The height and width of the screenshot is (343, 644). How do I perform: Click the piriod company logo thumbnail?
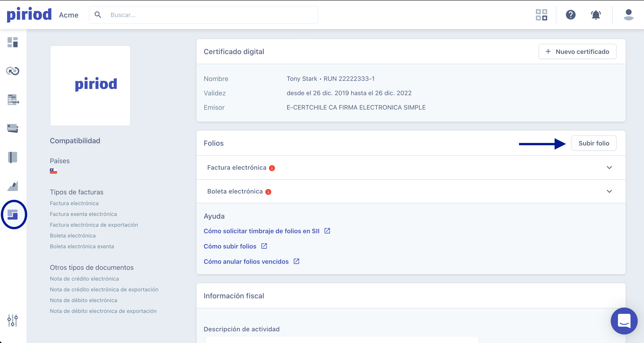pyautogui.click(x=90, y=85)
